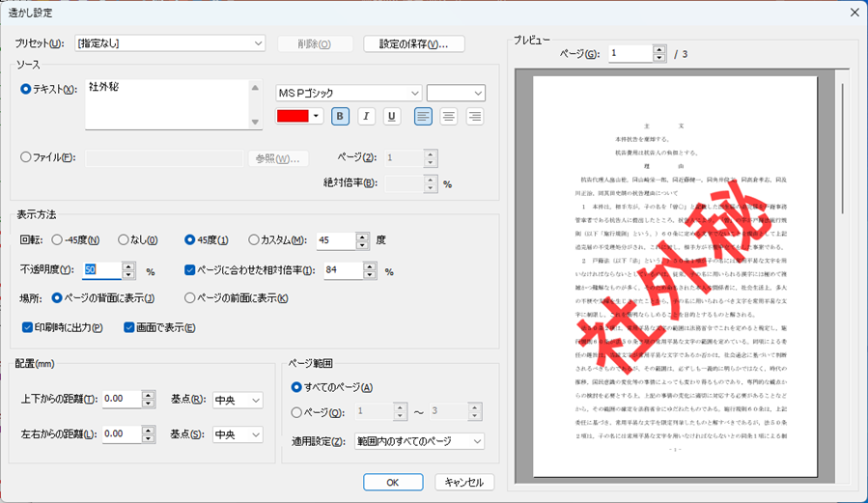Set watermark text to left alignment

423,117
